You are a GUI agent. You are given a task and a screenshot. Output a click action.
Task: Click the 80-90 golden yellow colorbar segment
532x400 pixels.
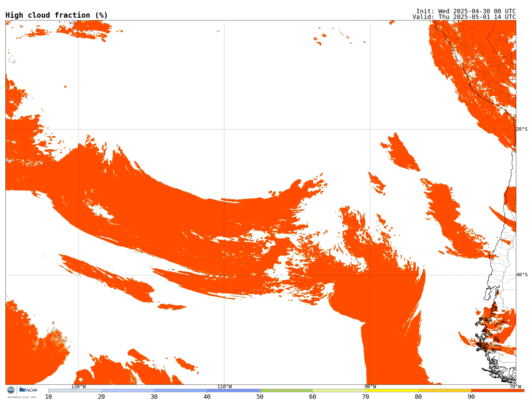pyautogui.click(x=445, y=391)
